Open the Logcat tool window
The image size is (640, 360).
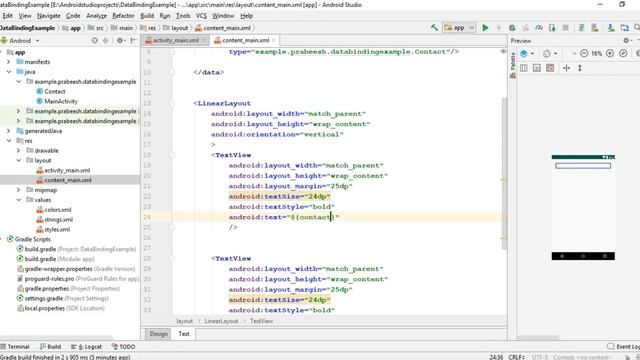87,347
